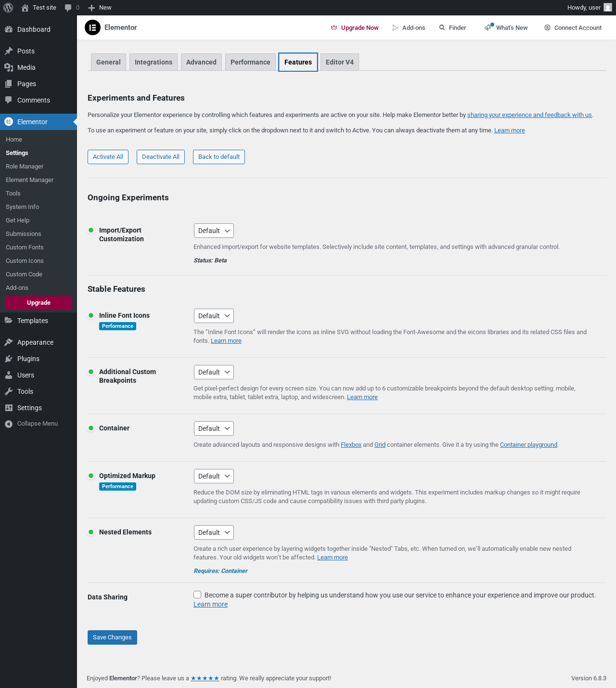Click the Save Changes button

[112, 637]
